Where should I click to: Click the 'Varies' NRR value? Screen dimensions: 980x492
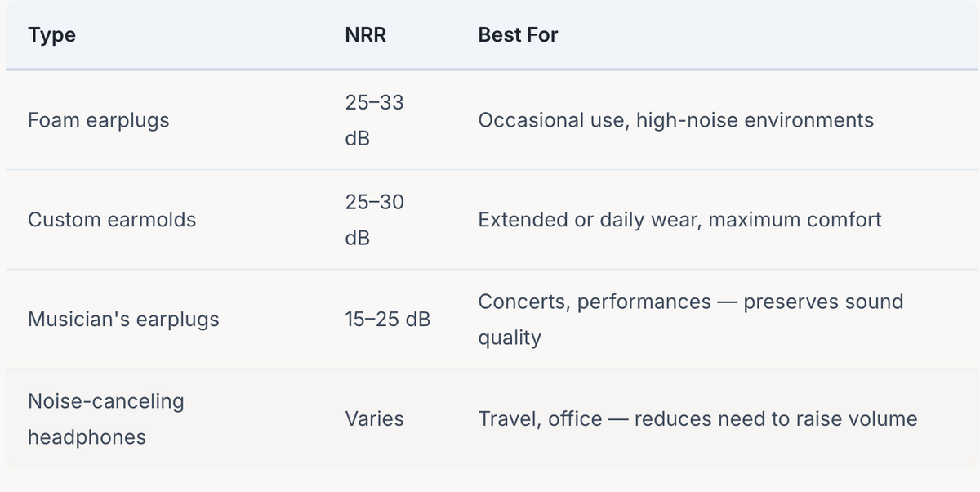point(374,419)
